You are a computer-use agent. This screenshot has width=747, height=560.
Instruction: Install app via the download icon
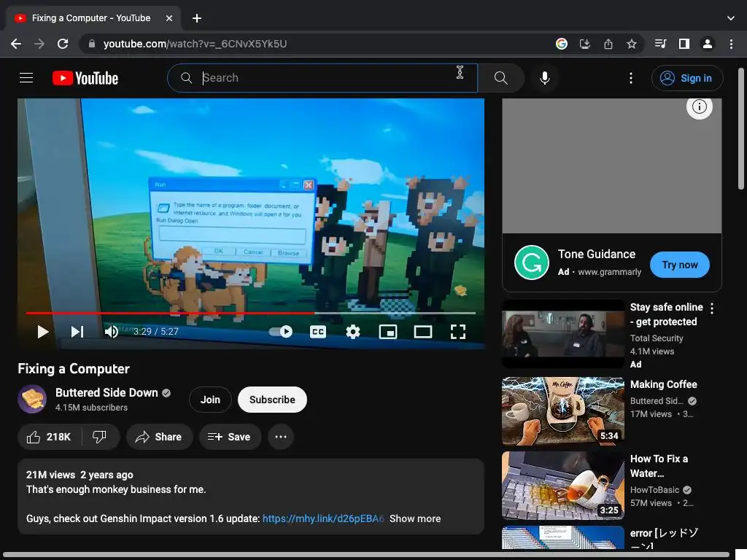pyautogui.click(x=585, y=44)
